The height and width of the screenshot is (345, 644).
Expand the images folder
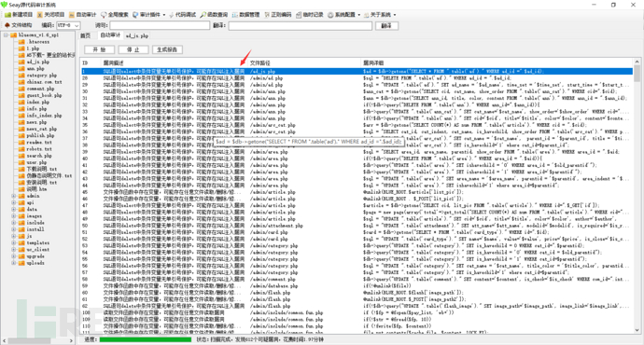click(x=14, y=216)
